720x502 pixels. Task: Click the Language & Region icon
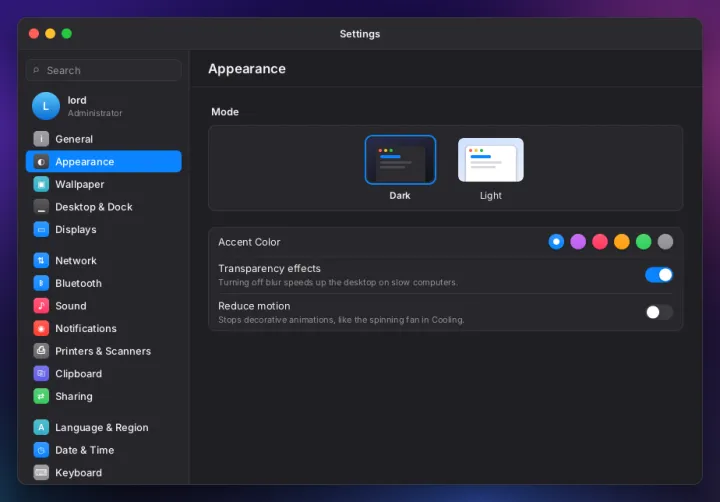click(x=41, y=427)
